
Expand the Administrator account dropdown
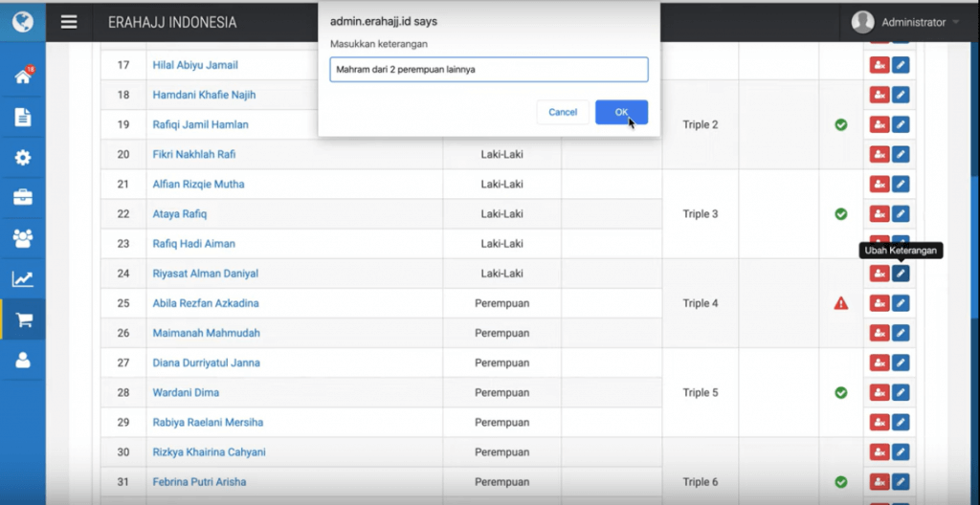coord(905,22)
